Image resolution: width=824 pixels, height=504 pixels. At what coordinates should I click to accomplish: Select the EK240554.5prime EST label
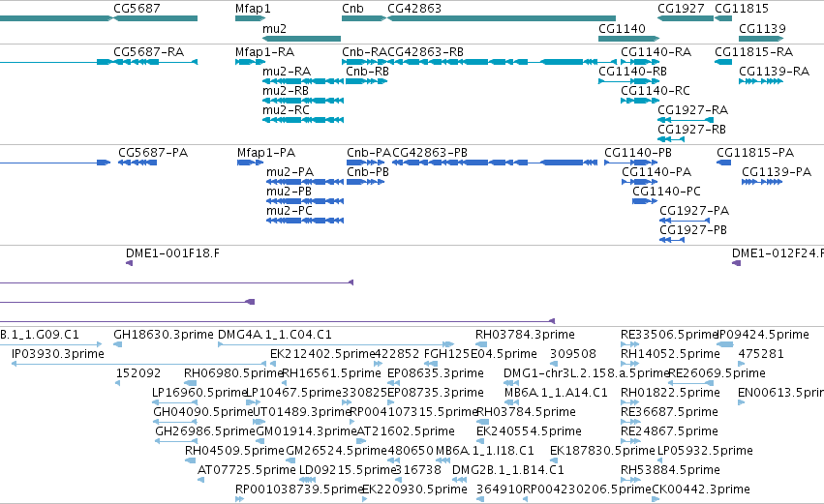click(x=529, y=432)
